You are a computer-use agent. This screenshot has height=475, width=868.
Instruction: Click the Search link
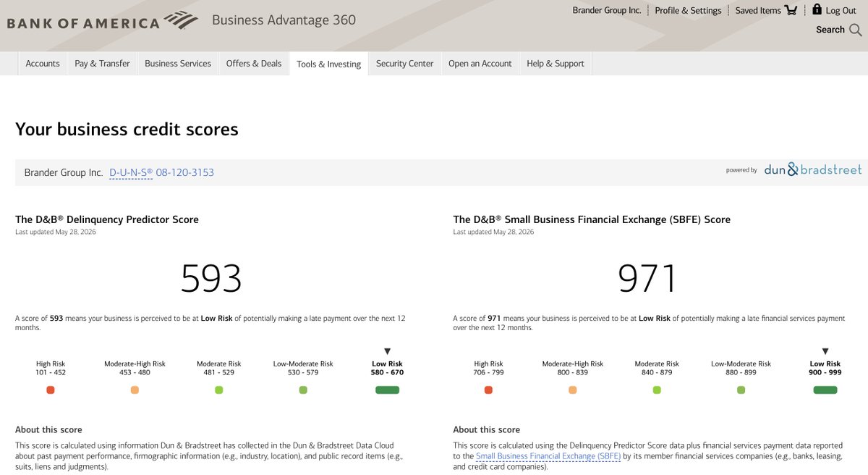click(x=830, y=30)
